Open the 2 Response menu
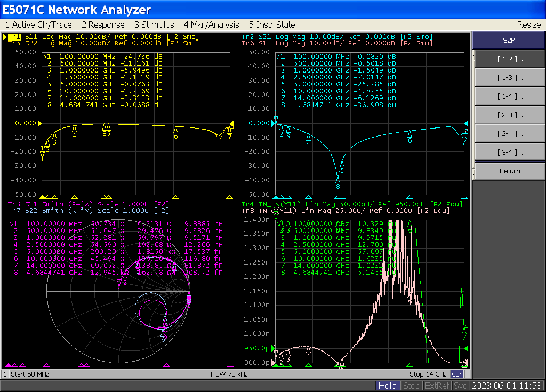 pos(103,25)
